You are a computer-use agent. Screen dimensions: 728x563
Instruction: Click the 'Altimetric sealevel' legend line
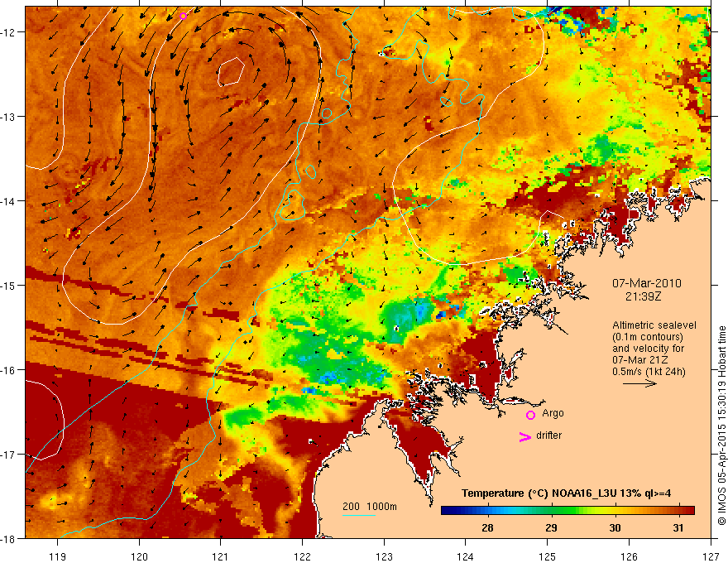click(654, 325)
